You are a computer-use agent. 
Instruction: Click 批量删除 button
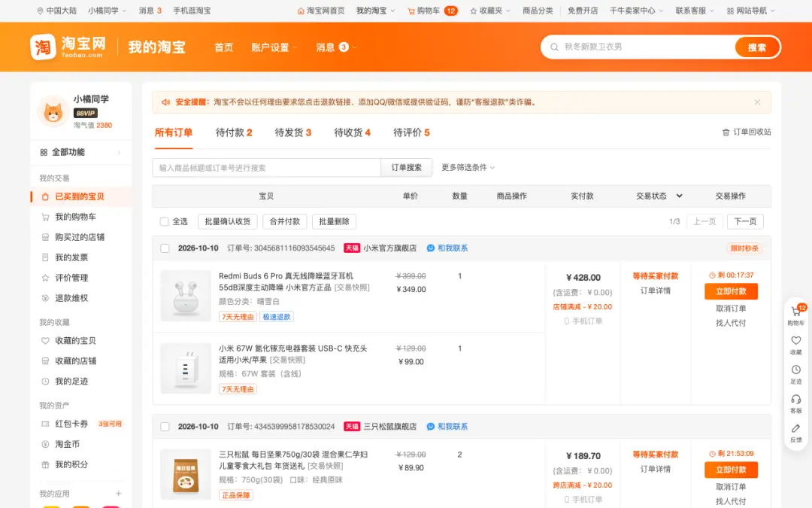tap(334, 221)
